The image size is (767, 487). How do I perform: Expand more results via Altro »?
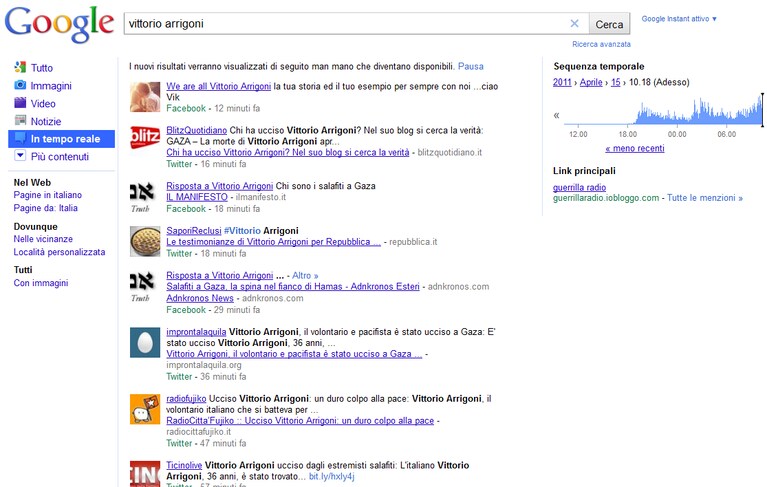305,275
